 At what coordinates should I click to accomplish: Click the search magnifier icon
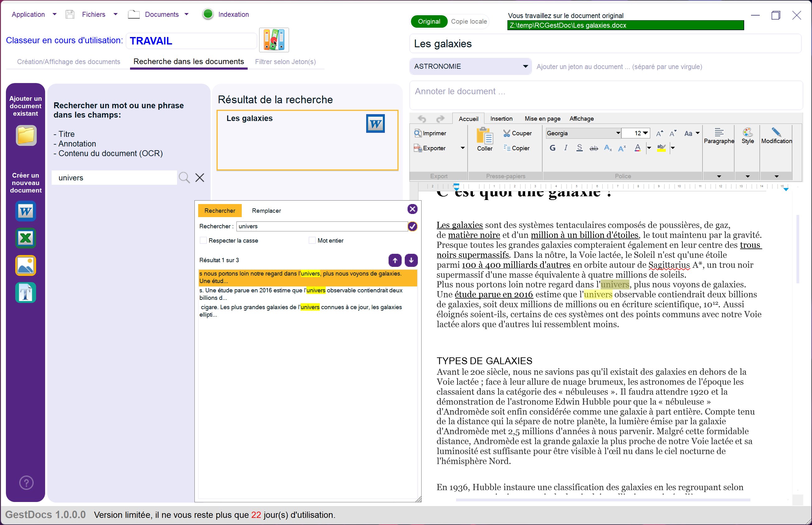point(184,178)
